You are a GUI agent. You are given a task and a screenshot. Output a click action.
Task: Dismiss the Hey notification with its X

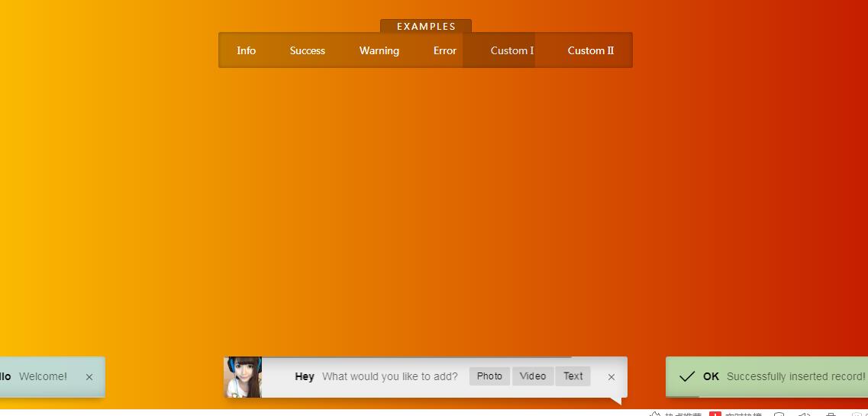pyautogui.click(x=611, y=377)
